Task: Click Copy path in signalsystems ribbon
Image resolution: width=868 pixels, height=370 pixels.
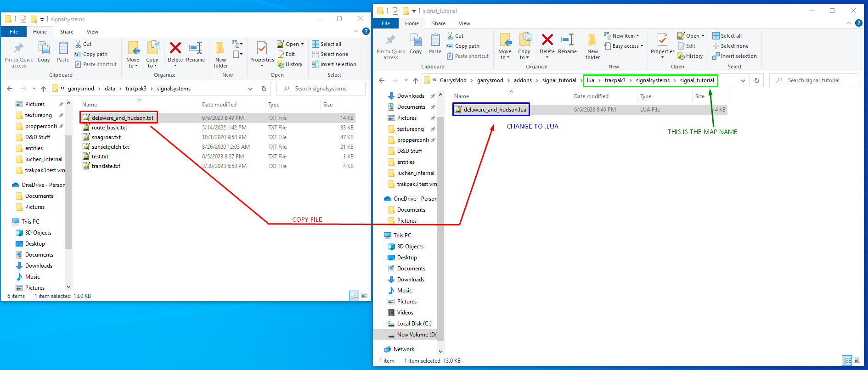Action: coord(91,54)
